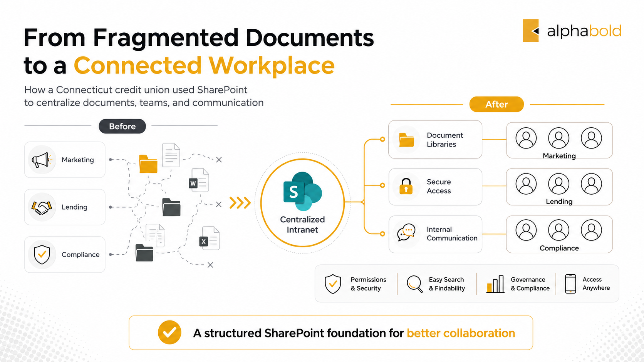Click the Lending team label on right

click(559, 202)
